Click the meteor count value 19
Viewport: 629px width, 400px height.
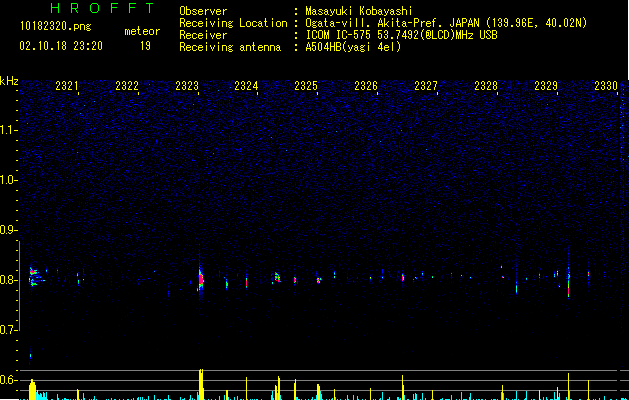(x=145, y=46)
